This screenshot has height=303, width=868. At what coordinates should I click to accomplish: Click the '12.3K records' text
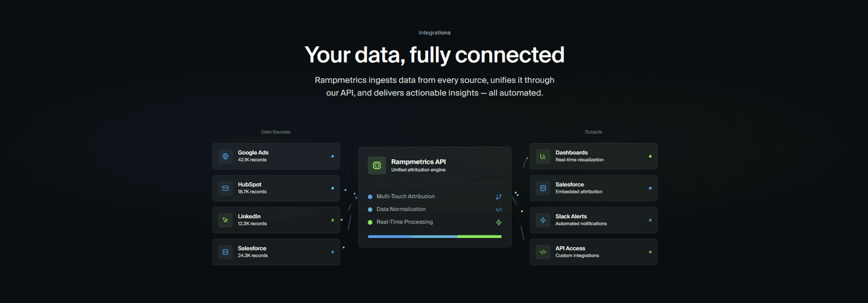(x=253, y=223)
